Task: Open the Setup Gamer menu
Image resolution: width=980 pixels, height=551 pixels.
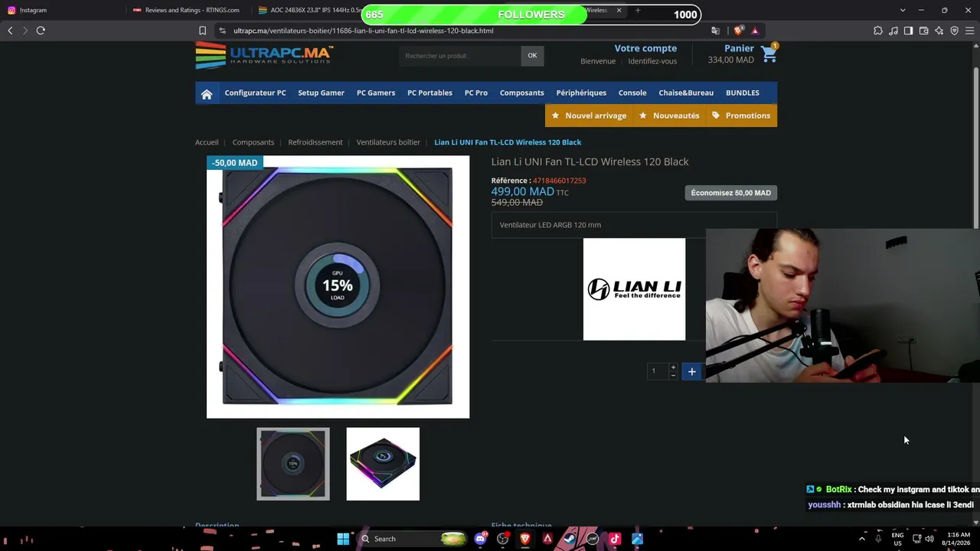Action: (321, 93)
